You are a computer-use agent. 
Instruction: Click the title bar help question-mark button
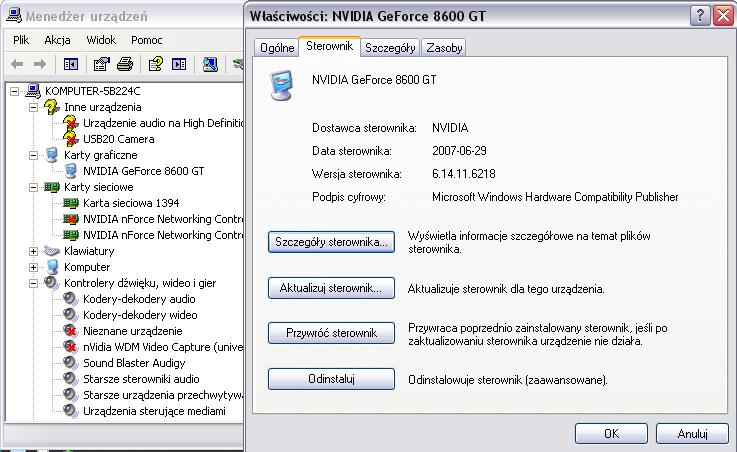(x=700, y=16)
